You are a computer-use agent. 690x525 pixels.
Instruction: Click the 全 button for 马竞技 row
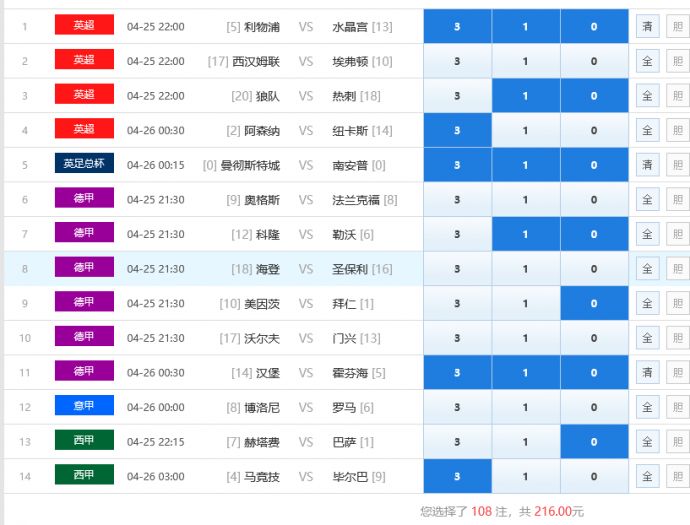click(647, 477)
